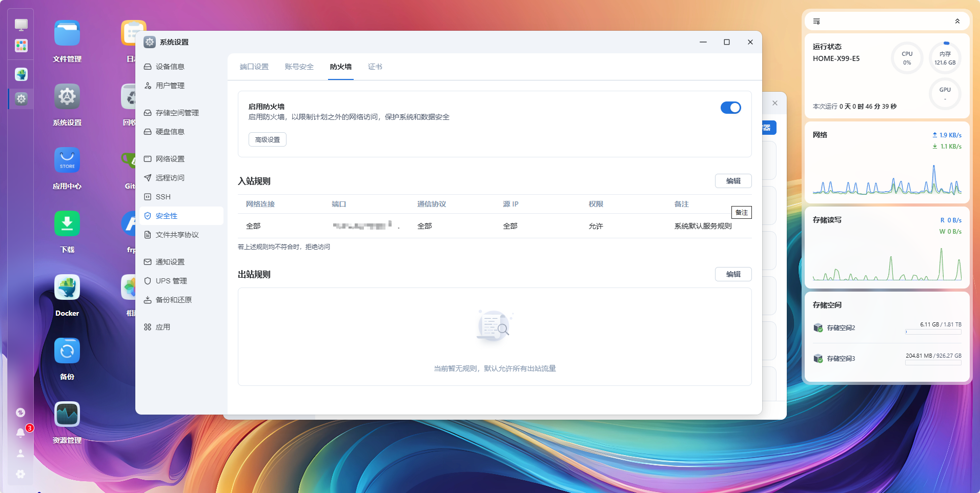Open 通知设置 in the sidebar
This screenshot has height=493, width=980.
[x=181, y=262]
